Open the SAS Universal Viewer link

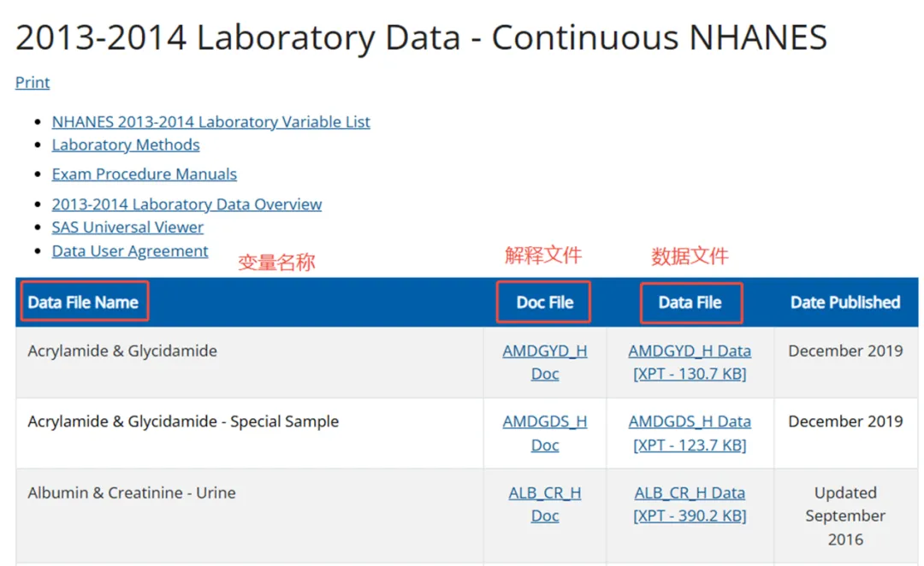(x=127, y=227)
